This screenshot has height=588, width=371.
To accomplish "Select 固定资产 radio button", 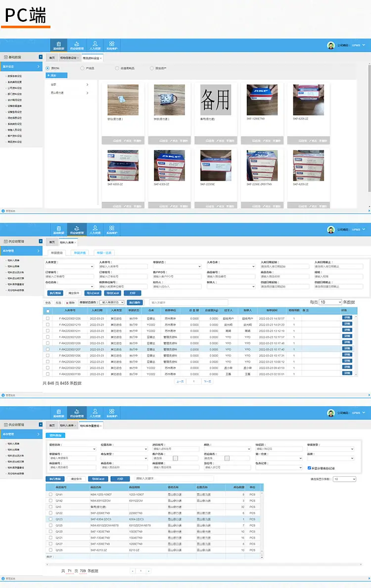I will [152, 68].
